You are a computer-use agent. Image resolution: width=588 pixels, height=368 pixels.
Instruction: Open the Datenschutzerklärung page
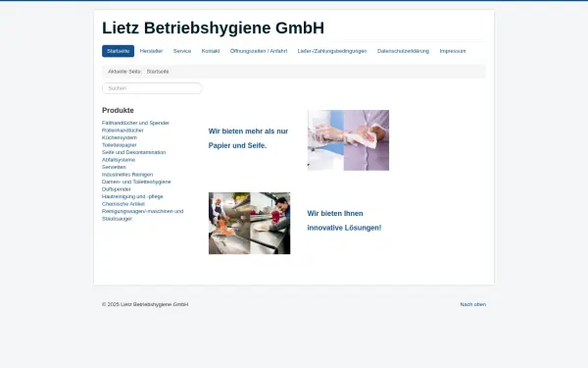(x=403, y=51)
